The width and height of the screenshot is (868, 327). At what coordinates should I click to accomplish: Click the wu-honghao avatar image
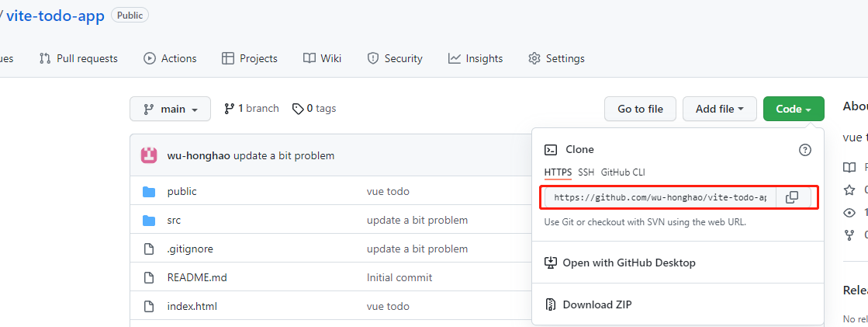pos(149,156)
